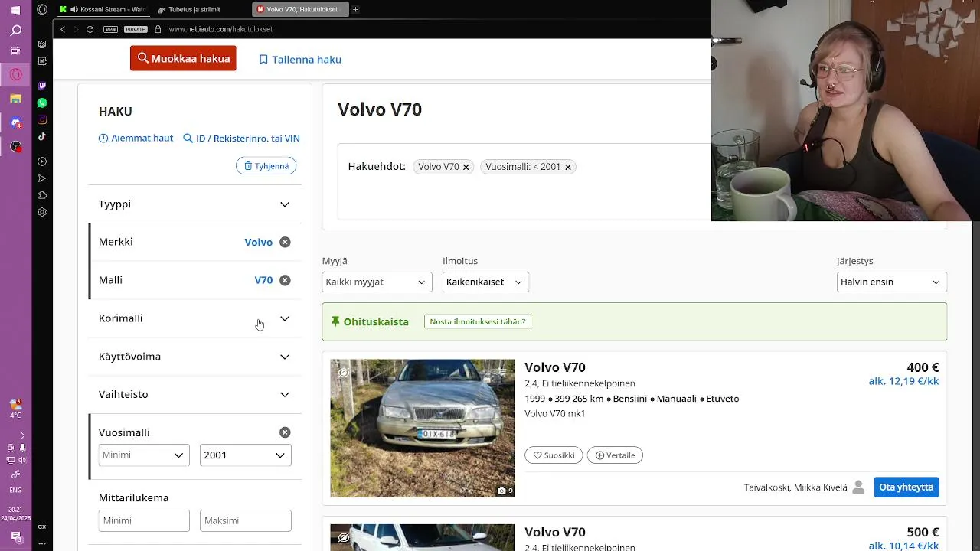980x551 pixels.
Task: Open the Windows Start menu
Action: pyautogui.click(x=15, y=10)
